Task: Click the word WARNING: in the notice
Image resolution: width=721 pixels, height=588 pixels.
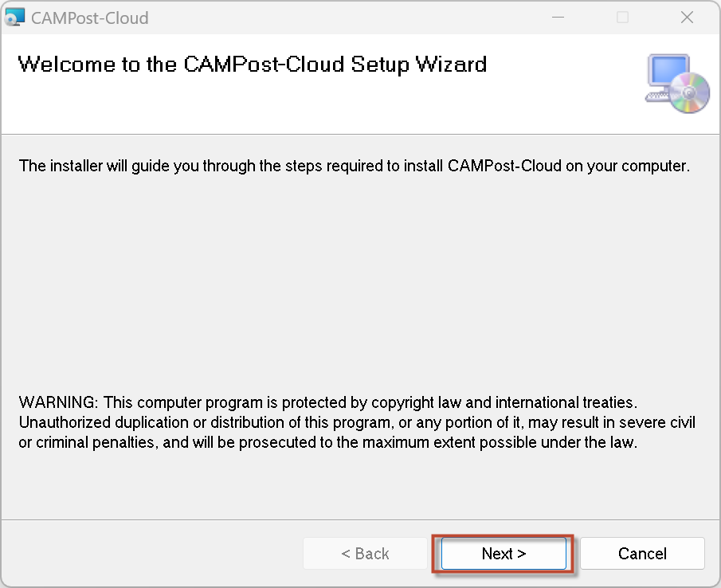Action: (x=58, y=402)
